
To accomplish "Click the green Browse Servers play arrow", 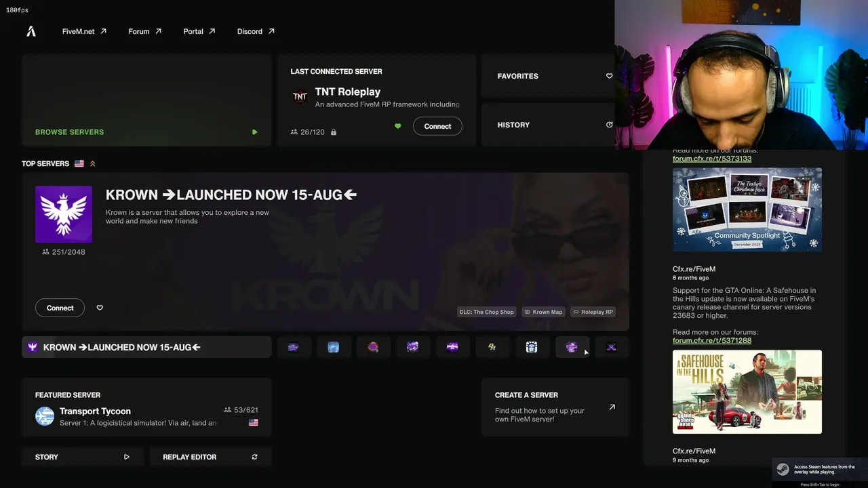I will coord(254,132).
